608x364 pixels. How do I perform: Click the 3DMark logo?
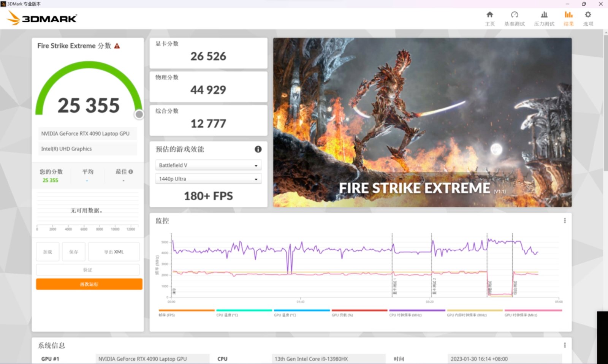(42, 18)
